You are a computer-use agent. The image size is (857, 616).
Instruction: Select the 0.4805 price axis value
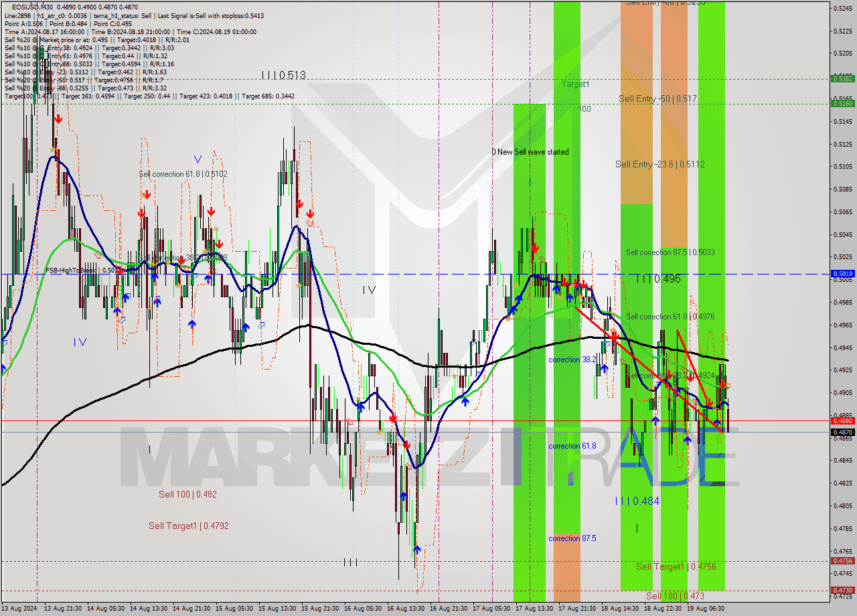tap(843, 506)
